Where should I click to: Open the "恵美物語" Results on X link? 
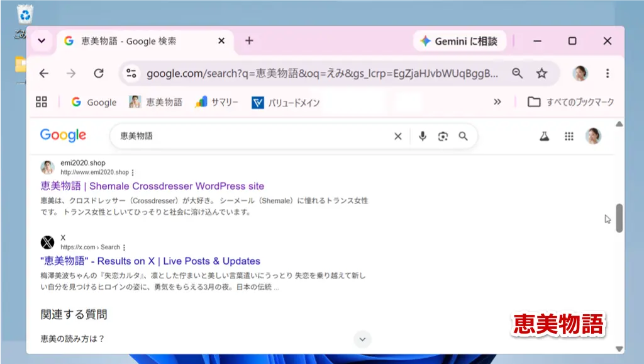click(150, 261)
